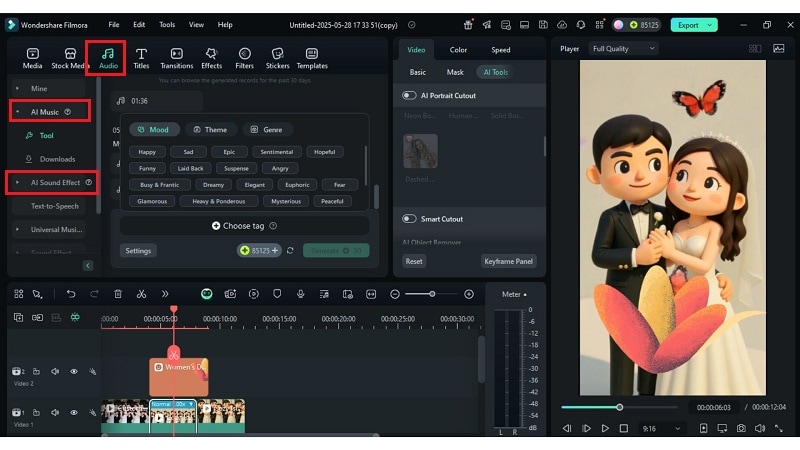Viewport: 800px width, 450px height.
Task: Switch to the Speed tab
Action: 501,49
